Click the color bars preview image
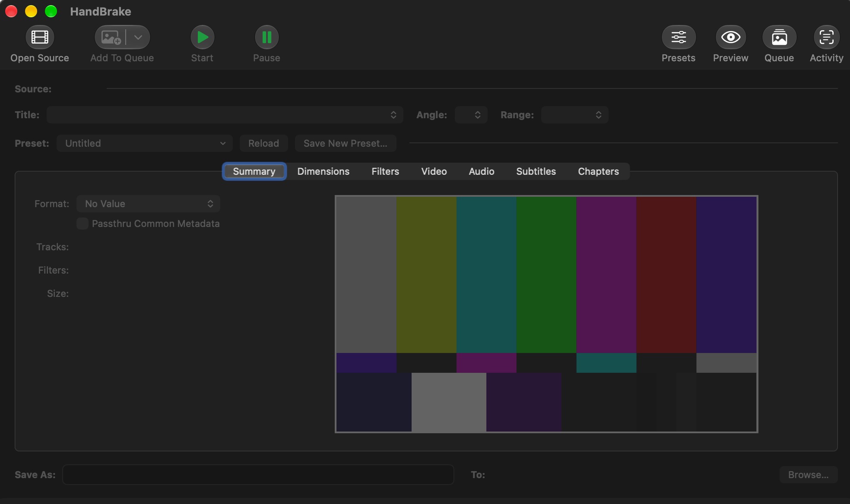This screenshot has width=850, height=504. pyautogui.click(x=546, y=314)
